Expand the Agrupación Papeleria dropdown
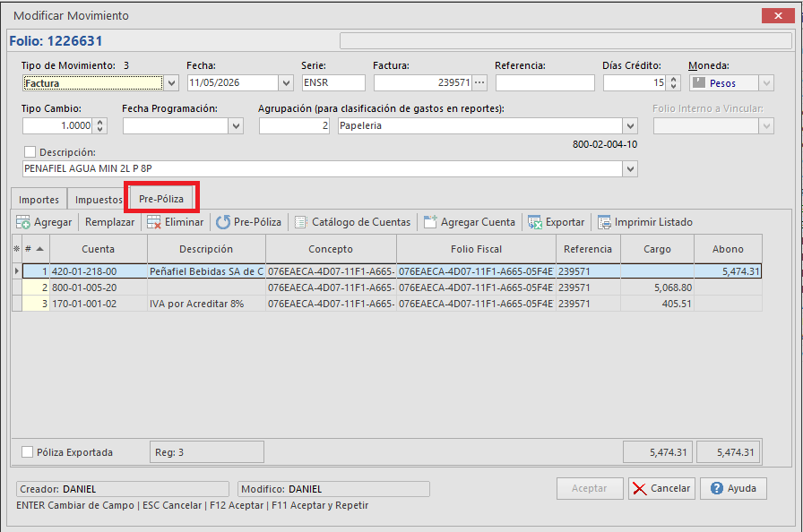 coord(630,126)
